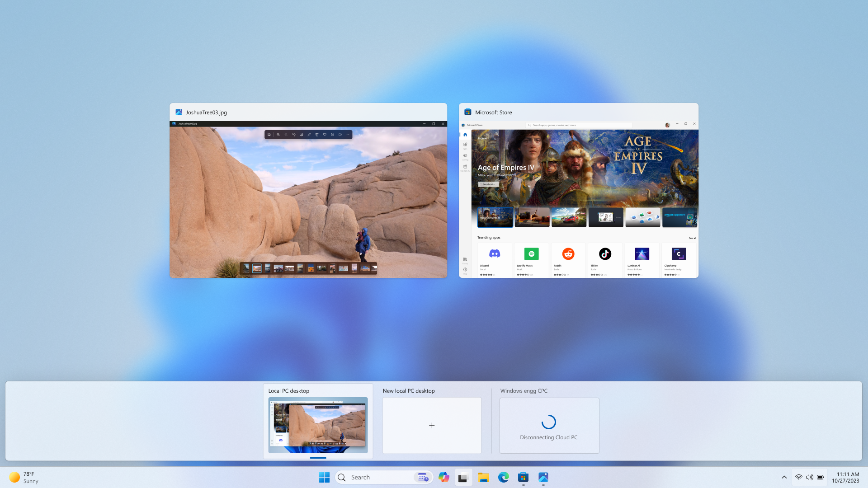
Task: Click the home icon in Microsoft Store sidebar
Action: (465, 134)
